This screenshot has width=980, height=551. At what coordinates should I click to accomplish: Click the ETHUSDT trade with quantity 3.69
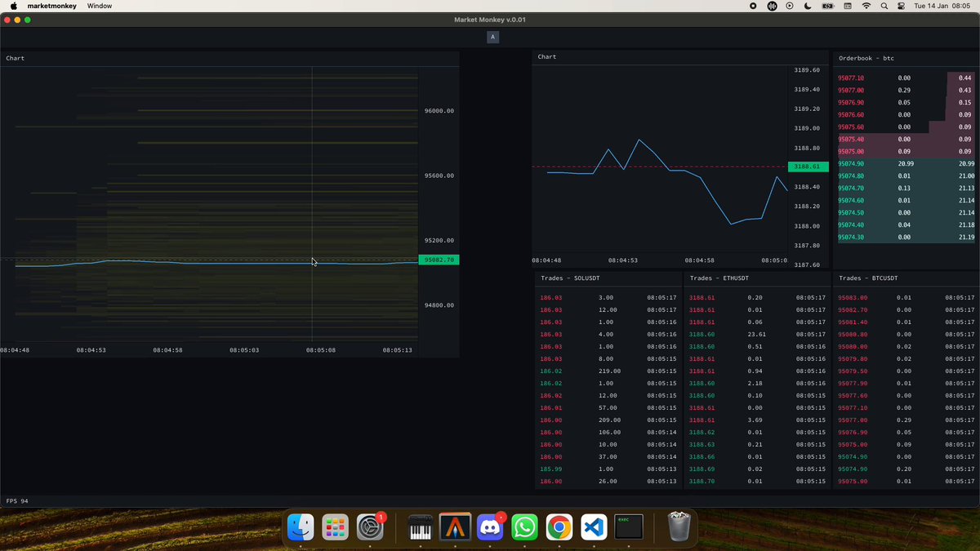[x=758, y=420]
